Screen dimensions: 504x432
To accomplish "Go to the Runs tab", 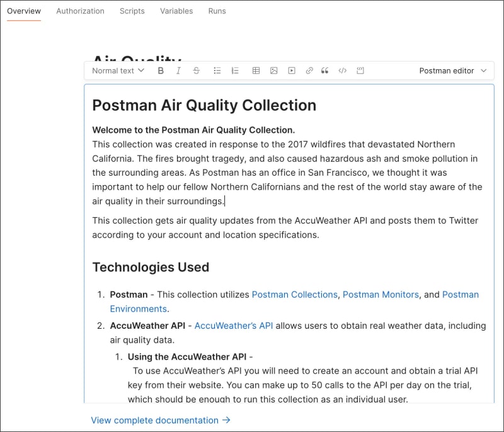I will click(x=217, y=11).
